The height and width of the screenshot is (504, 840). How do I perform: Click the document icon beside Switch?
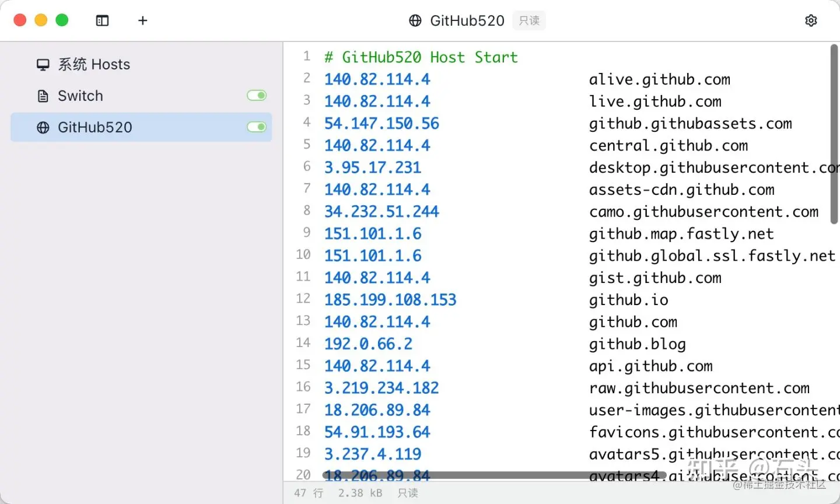[43, 96]
